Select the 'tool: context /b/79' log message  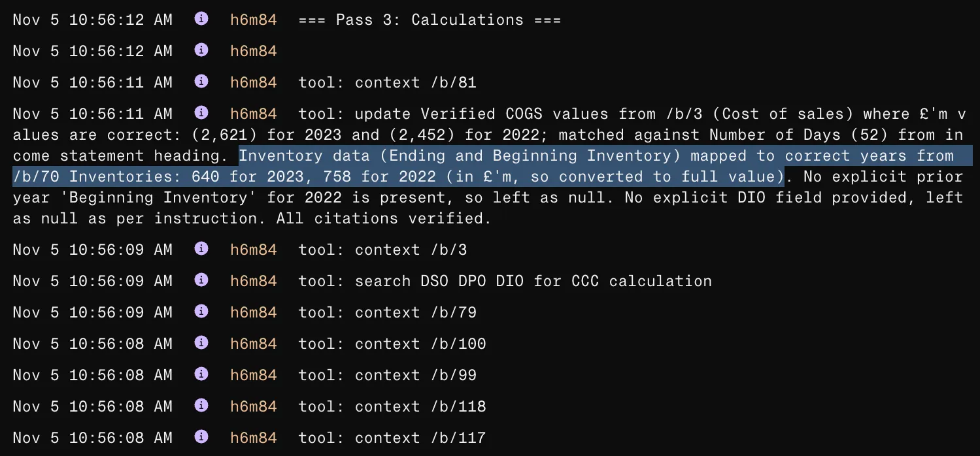click(387, 312)
